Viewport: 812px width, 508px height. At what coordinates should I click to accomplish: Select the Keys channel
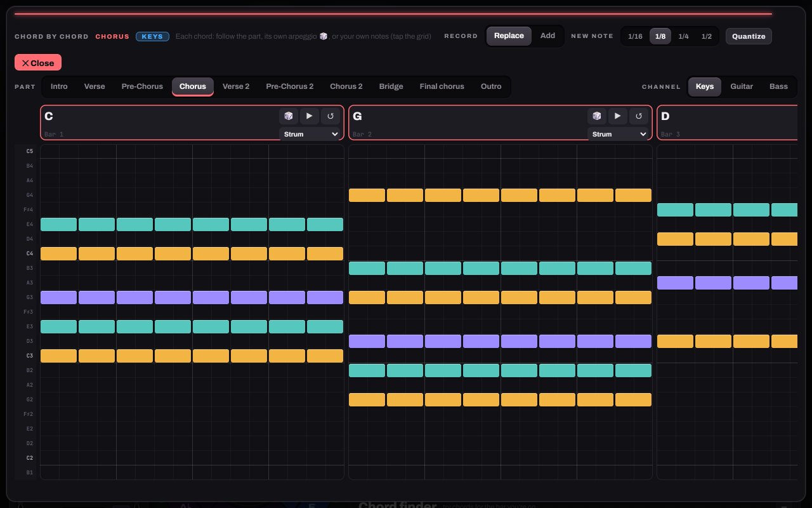705,86
